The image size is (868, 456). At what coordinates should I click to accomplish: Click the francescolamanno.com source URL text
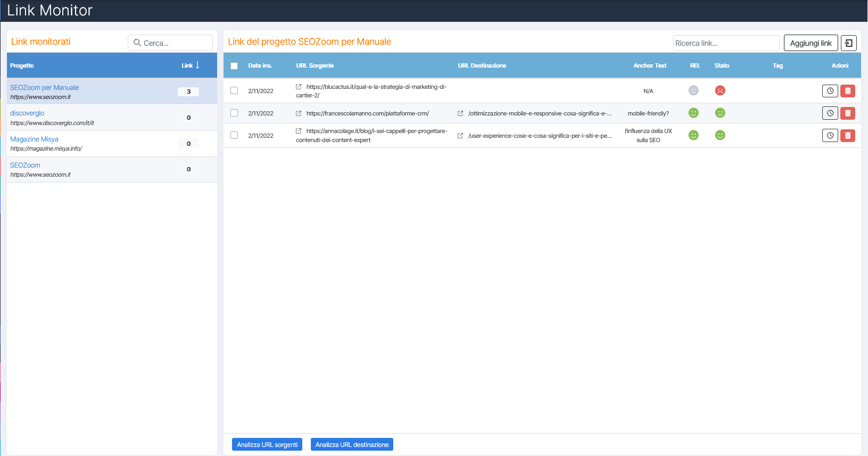click(x=368, y=113)
